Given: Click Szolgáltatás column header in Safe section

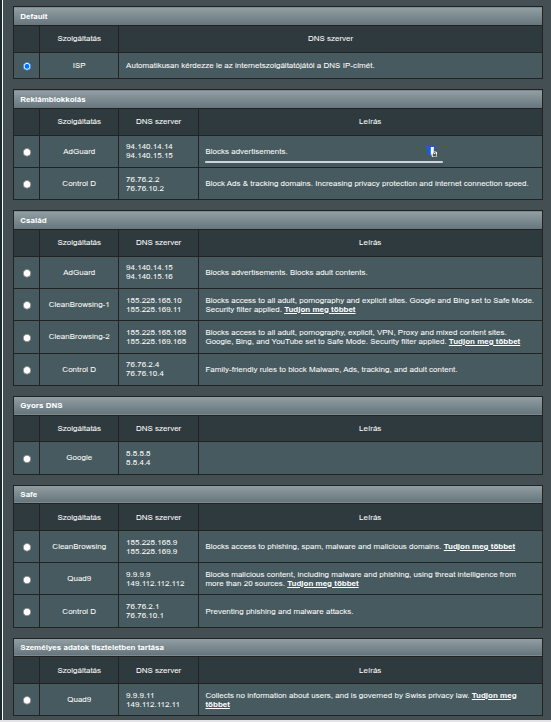Looking at the screenshot, I should click(x=79, y=518).
